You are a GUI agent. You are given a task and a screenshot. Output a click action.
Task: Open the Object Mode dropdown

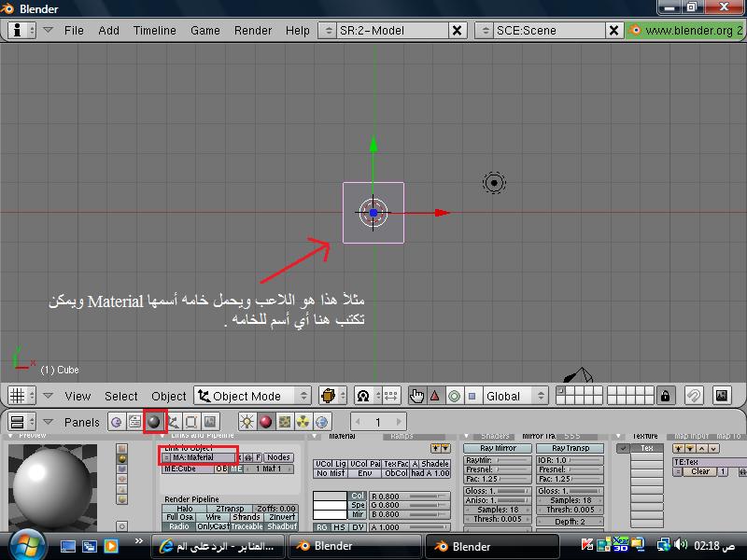pos(252,396)
